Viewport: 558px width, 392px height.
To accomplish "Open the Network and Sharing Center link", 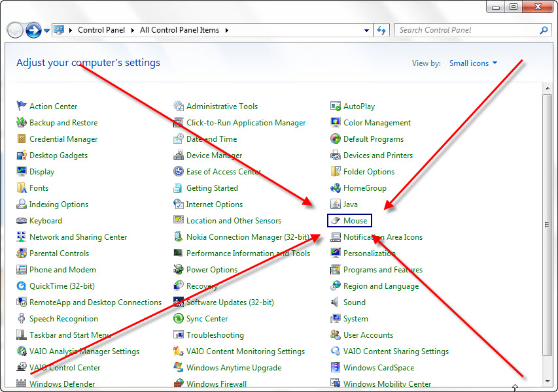I will (x=78, y=237).
